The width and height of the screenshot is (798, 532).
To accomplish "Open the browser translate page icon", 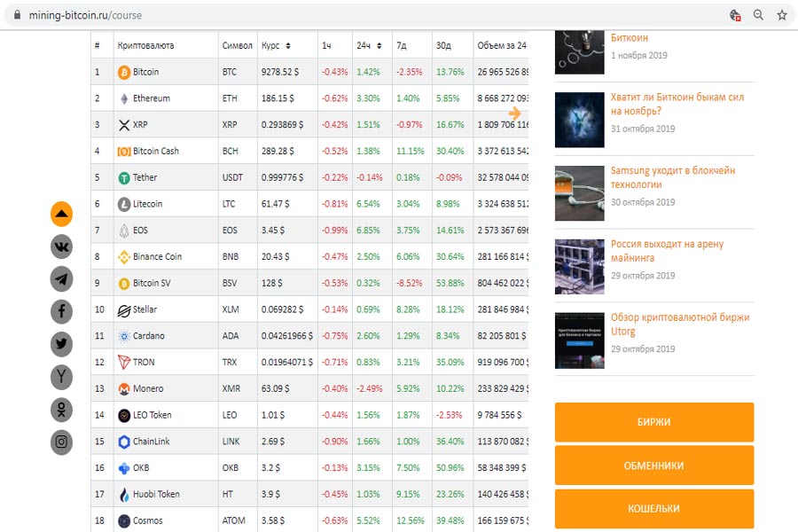I will click(x=735, y=15).
